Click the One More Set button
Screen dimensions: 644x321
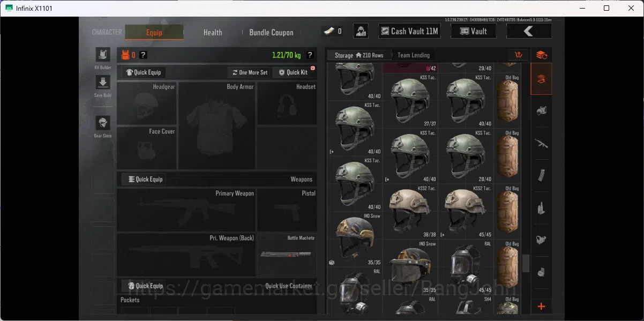coord(249,72)
